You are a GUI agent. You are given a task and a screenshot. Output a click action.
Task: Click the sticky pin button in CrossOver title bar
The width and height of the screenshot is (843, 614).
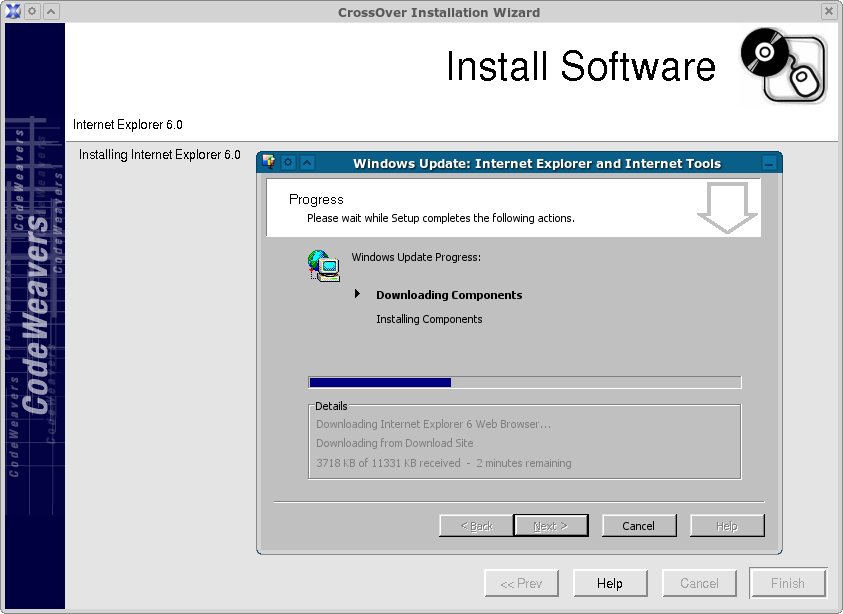[x=32, y=11]
